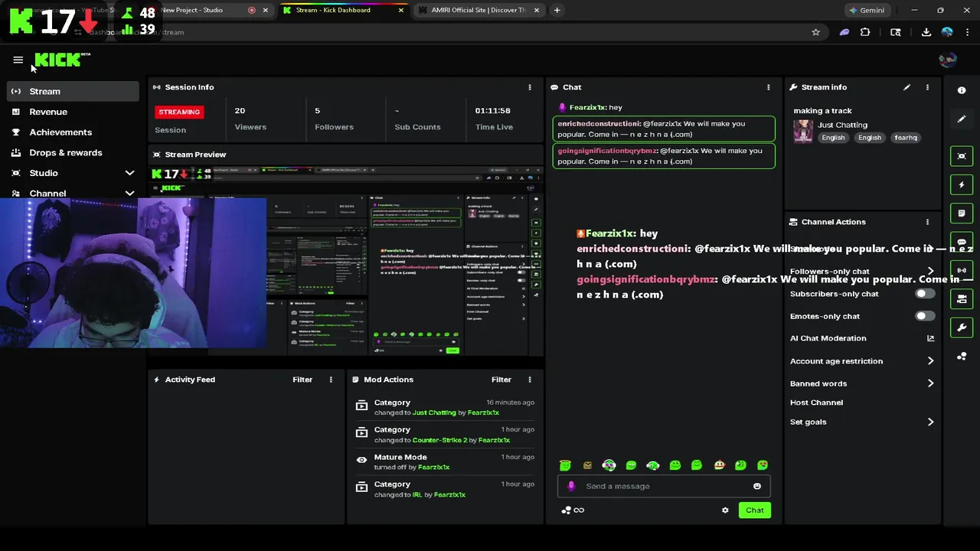Click the Stream Preview thumbnail
980x551 pixels.
click(x=346, y=260)
